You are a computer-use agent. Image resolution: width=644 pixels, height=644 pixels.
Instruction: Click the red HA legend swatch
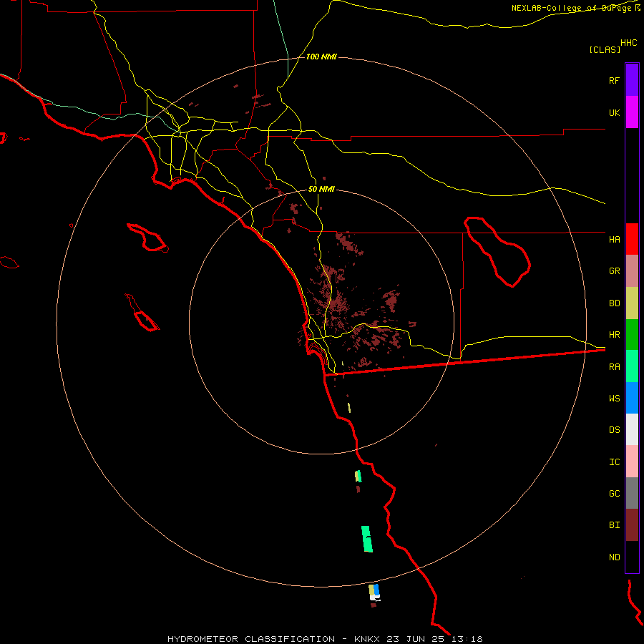[632, 239]
